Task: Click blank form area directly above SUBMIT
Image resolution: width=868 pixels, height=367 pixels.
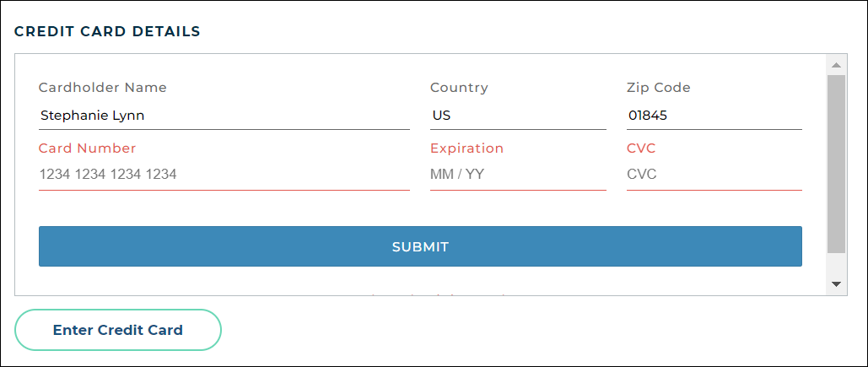Action: [x=420, y=209]
